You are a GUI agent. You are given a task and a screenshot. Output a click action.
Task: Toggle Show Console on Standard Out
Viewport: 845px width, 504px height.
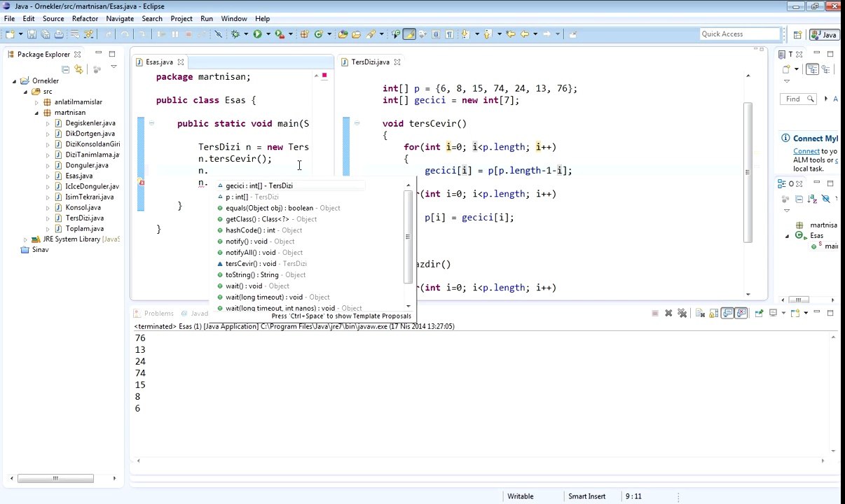tap(727, 313)
